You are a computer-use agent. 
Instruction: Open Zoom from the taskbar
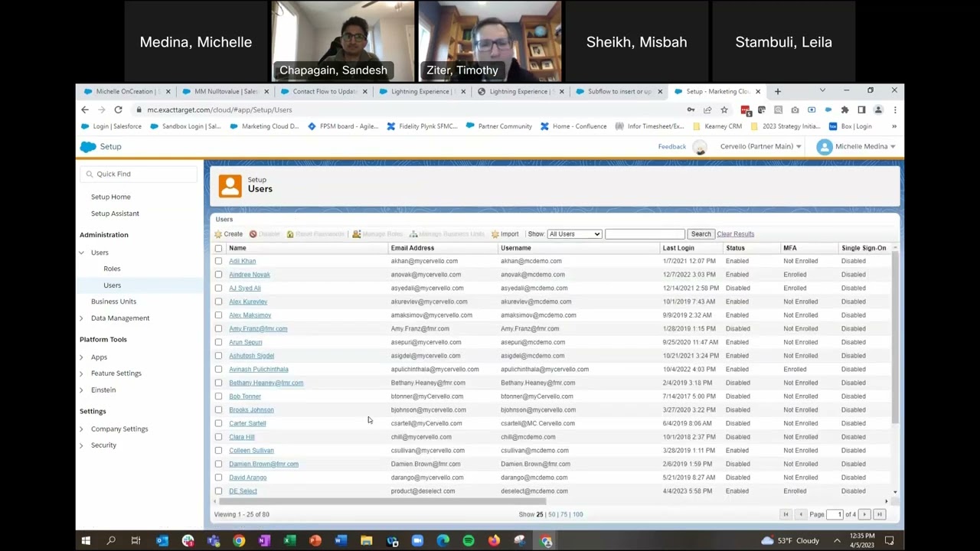(417, 541)
